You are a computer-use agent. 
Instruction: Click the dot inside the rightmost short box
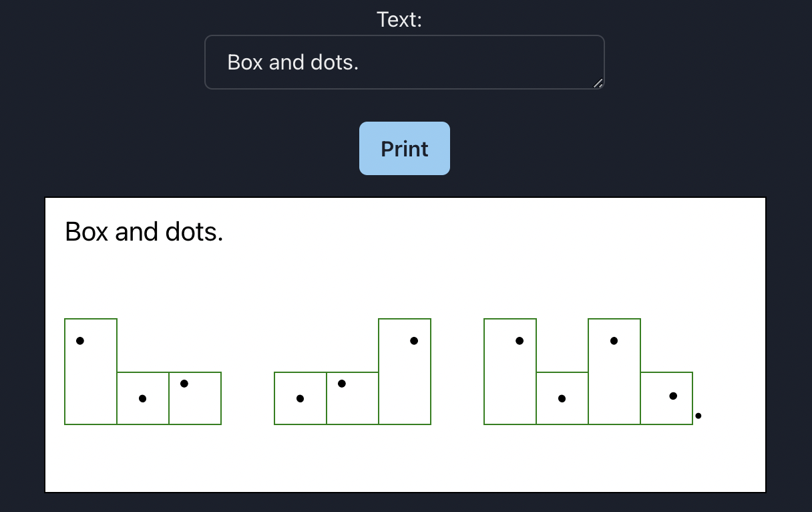(672, 396)
